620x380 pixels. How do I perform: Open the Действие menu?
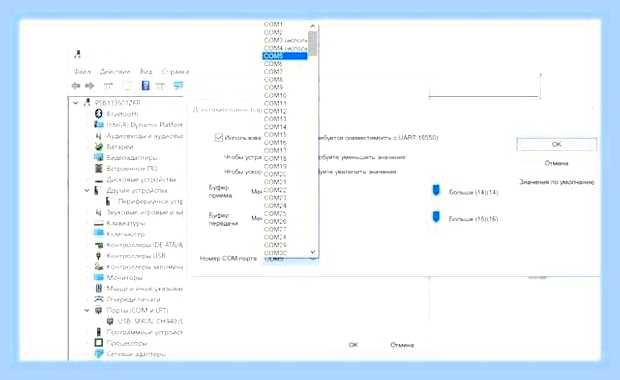click(115, 72)
